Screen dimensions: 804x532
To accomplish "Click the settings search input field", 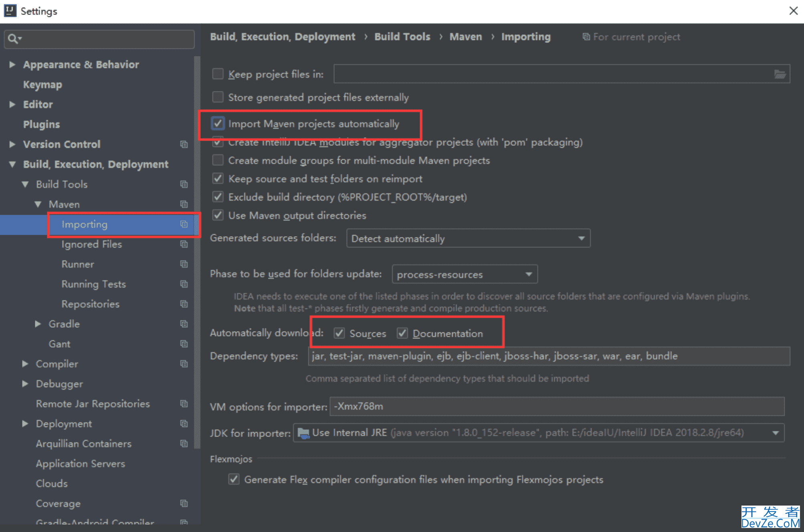I will point(99,39).
